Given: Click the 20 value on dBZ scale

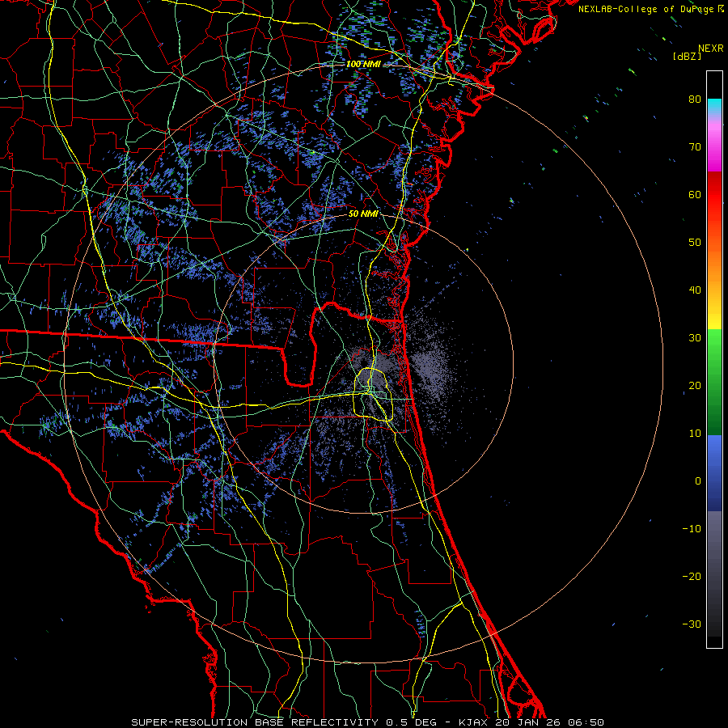Looking at the screenshot, I should (695, 385).
